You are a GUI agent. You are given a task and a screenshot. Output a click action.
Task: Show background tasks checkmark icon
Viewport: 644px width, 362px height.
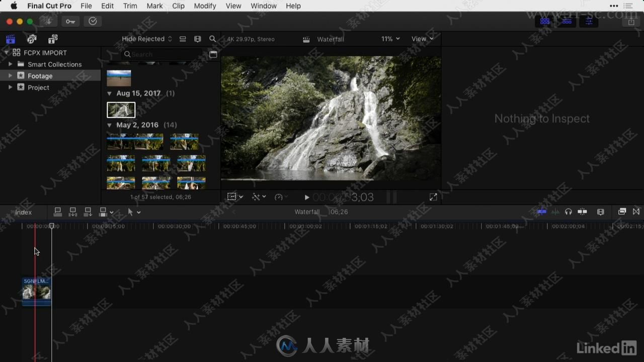pyautogui.click(x=93, y=21)
